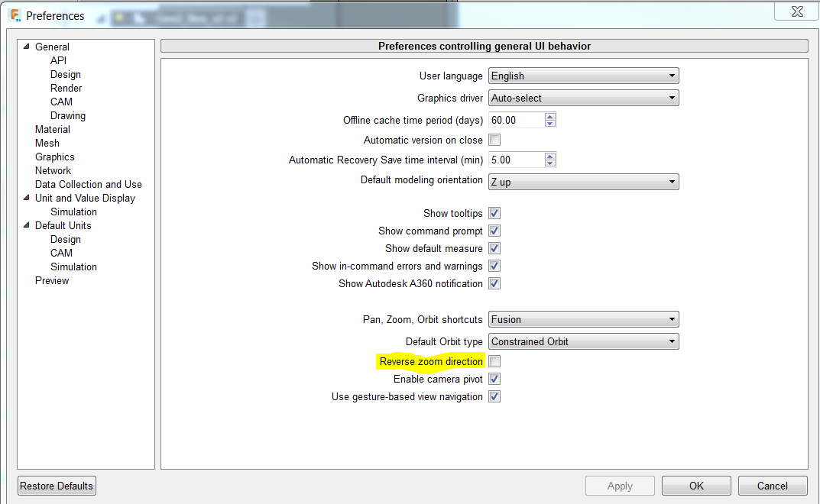
Task: Disable "Show tooltips"
Action: [x=494, y=213]
